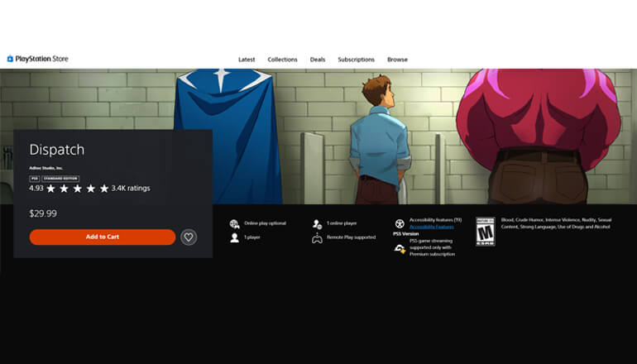
Task: Click the Dispatch game title
Action: pos(57,150)
